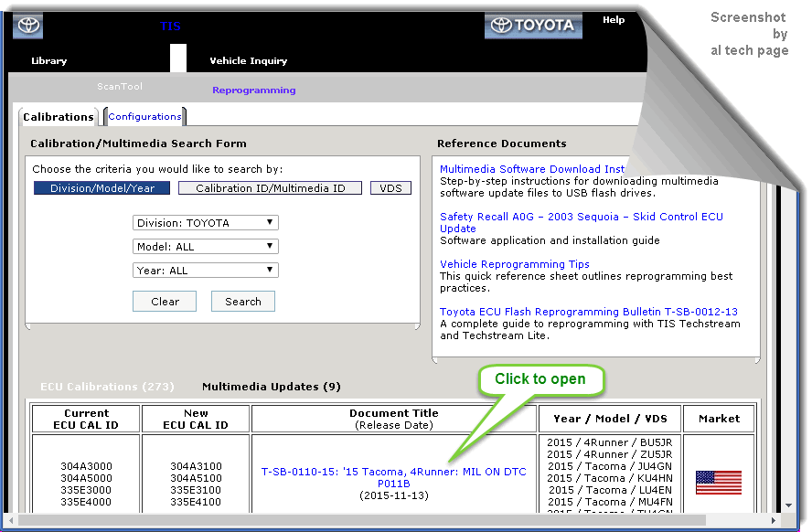This screenshot has height=532, width=812.
Task: Expand the Division: TOYOTA dropdown
Action: tap(205, 223)
